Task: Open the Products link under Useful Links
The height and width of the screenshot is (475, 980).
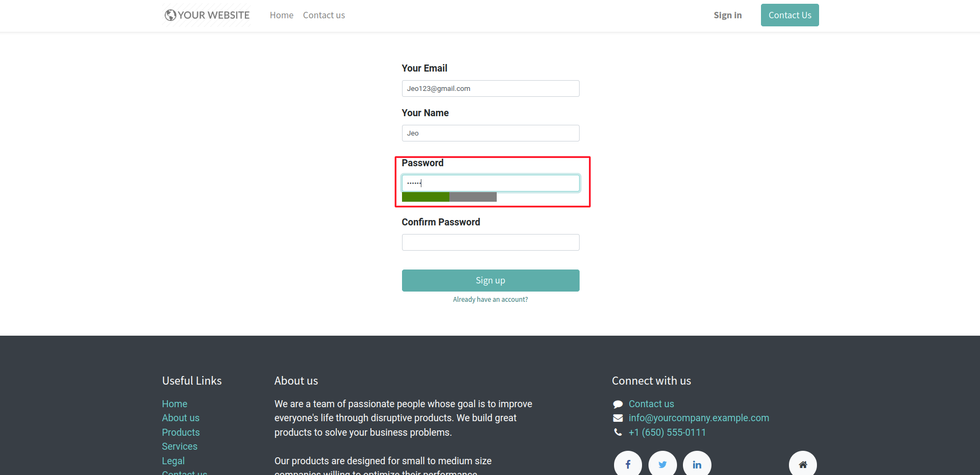Action: 181,433
